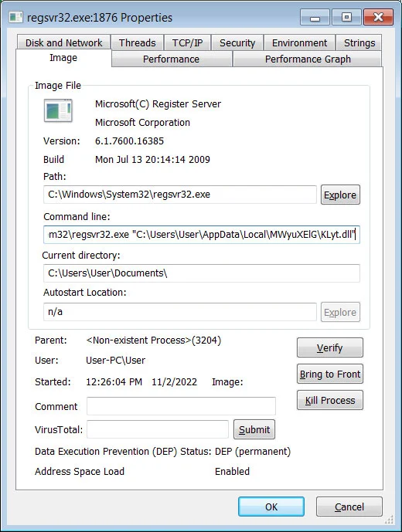Confirm the dialog with OK
Image resolution: width=402 pixels, height=532 pixels.
point(271,507)
